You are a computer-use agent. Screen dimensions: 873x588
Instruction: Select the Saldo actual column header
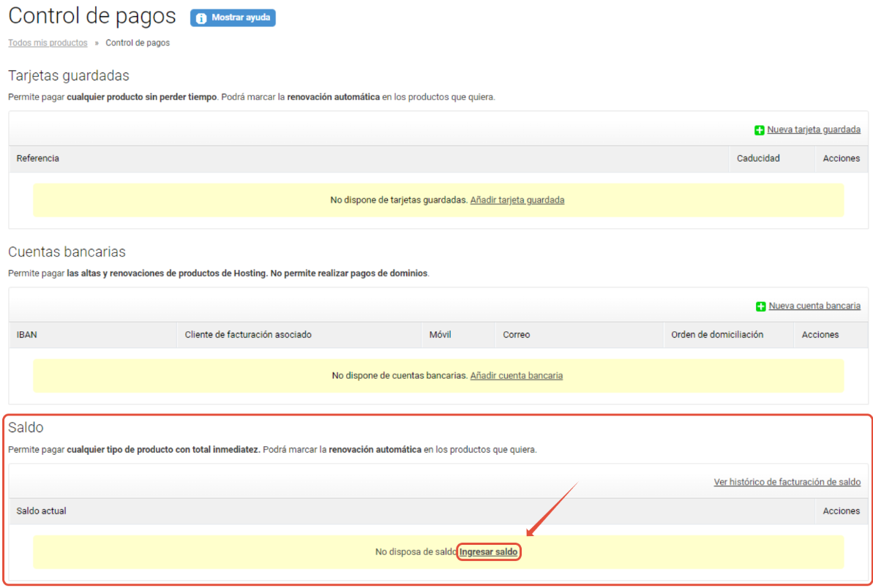coord(42,510)
